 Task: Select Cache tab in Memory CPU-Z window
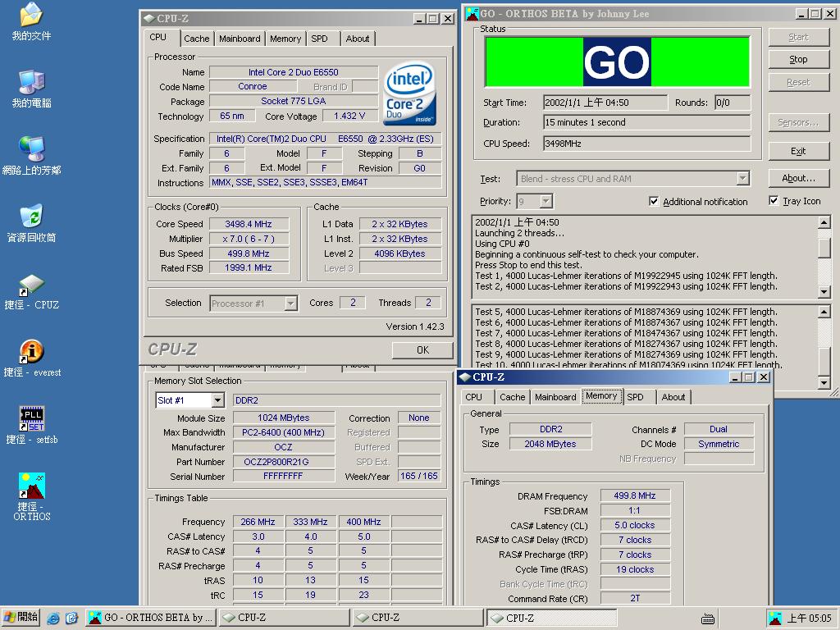pyautogui.click(x=512, y=397)
